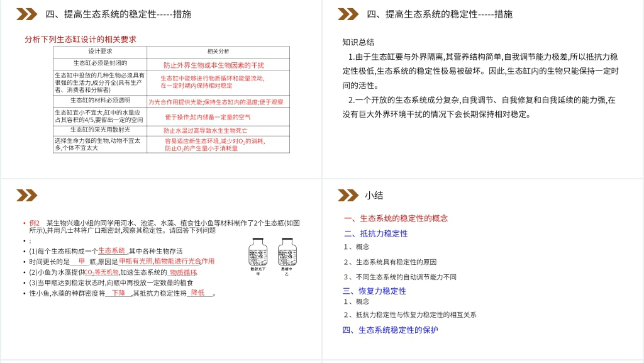644x363 pixels.
Task: Click the chevron arrows icon on bottom-left slide
Action: (26, 195)
